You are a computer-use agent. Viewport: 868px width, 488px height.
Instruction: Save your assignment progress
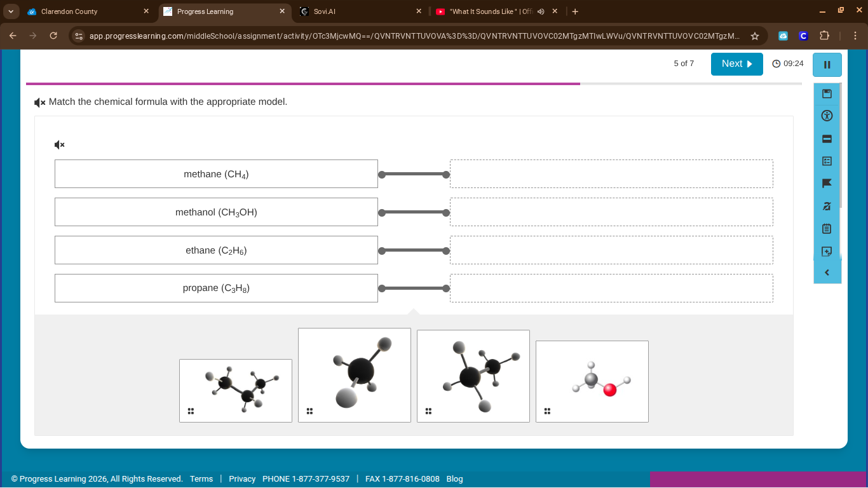(827, 93)
